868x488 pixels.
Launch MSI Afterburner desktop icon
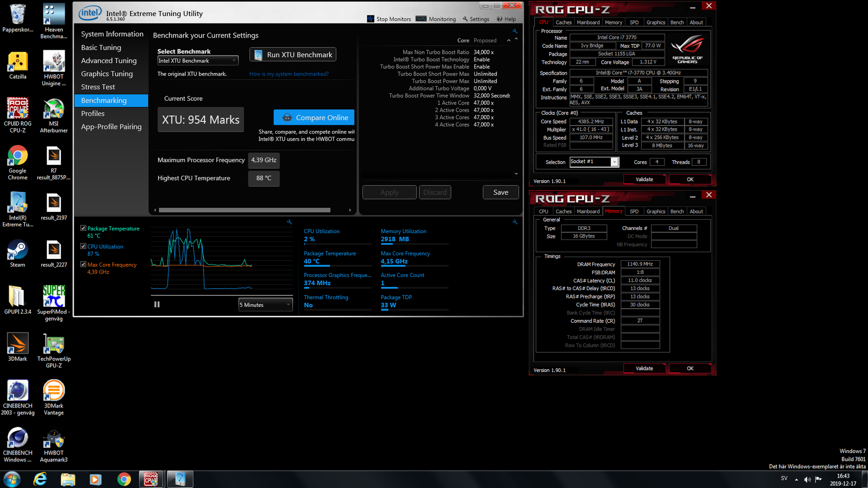coord(54,115)
